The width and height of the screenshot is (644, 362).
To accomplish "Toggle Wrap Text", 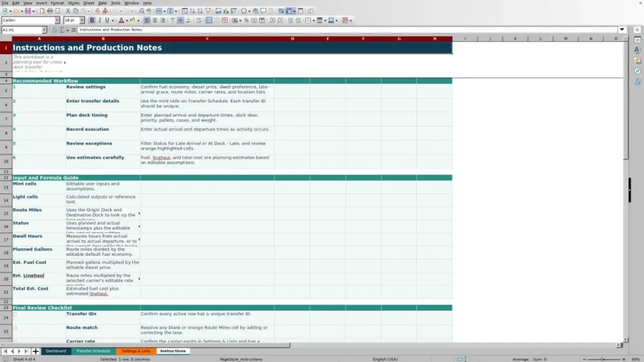I will (x=199, y=20).
